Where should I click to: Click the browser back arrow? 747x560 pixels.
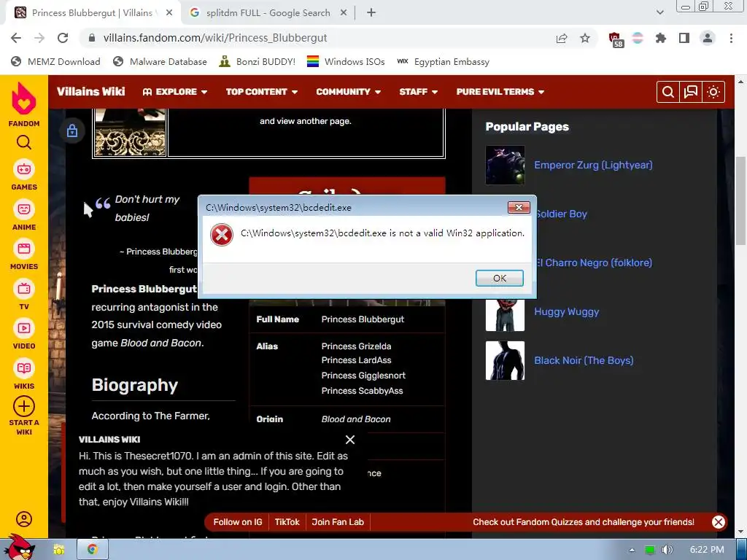tap(16, 38)
